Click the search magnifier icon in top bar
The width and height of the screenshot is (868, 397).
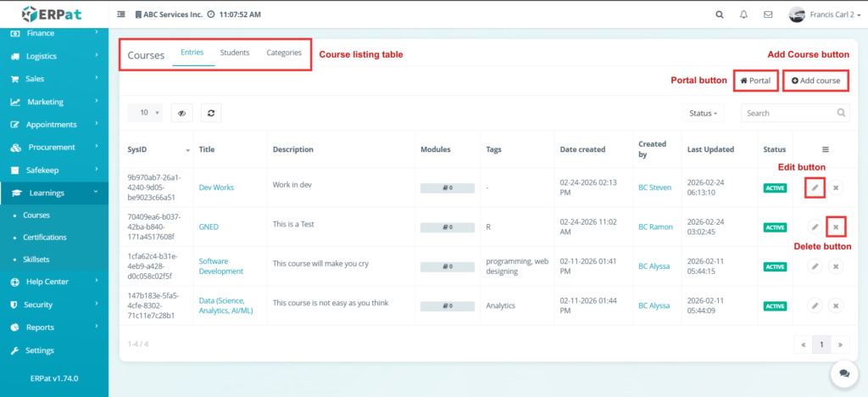pos(720,14)
